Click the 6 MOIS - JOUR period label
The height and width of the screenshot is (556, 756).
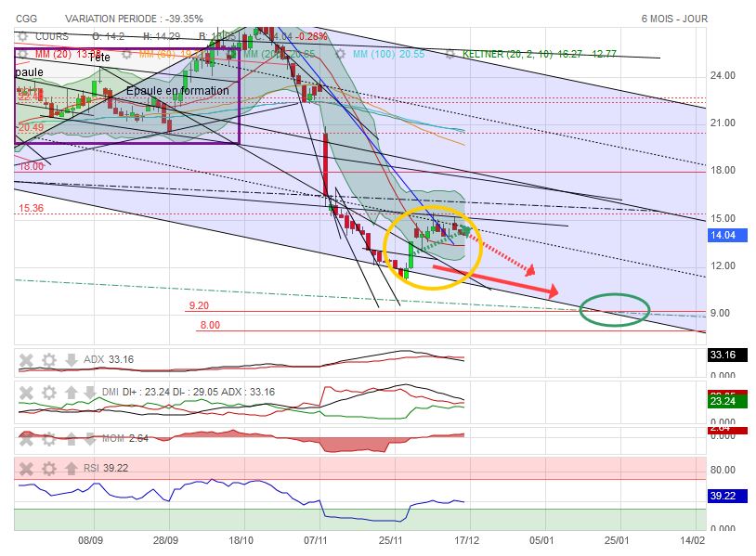(x=674, y=19)
